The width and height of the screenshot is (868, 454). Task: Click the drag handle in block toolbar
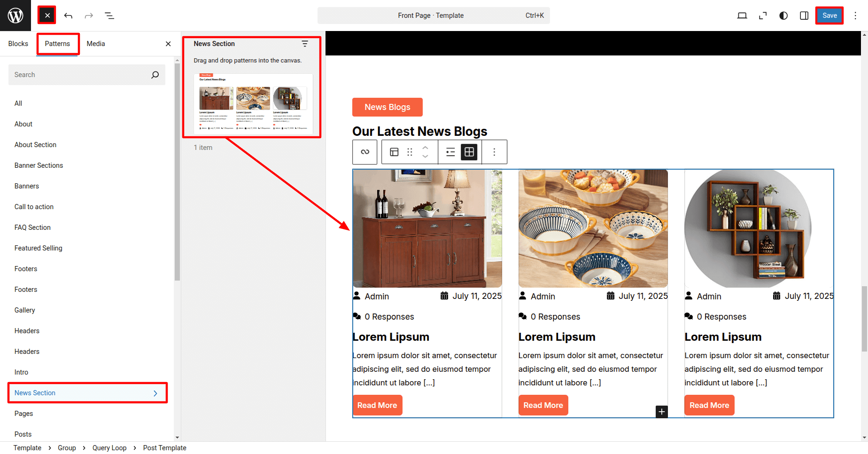click(410, 152)
